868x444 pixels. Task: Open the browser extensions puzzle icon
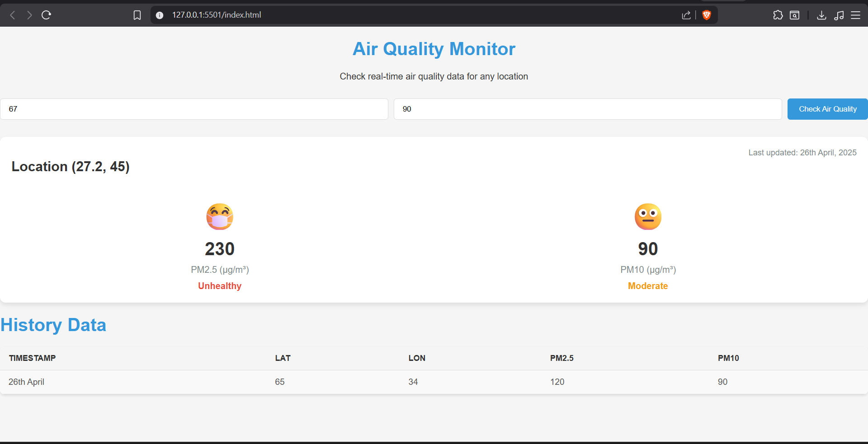pyautogui.click(x=778, y=15)
